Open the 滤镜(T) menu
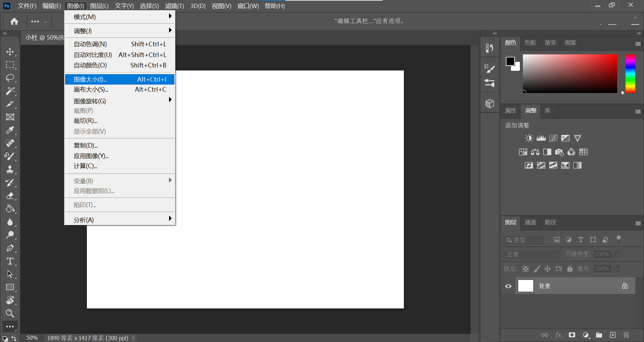644x342 pixels. pos(174,6)
